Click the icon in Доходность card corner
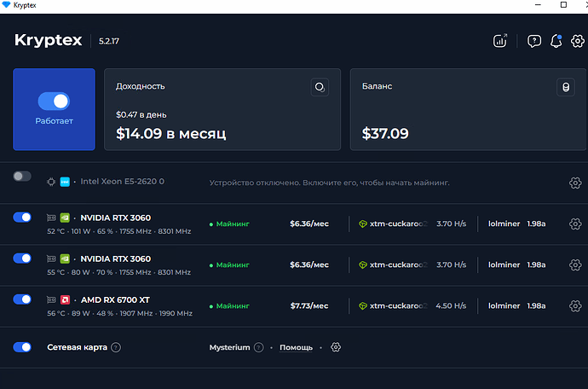Viewport: 588px width, 389px height. pyautogui.click(x=320, y=87)
